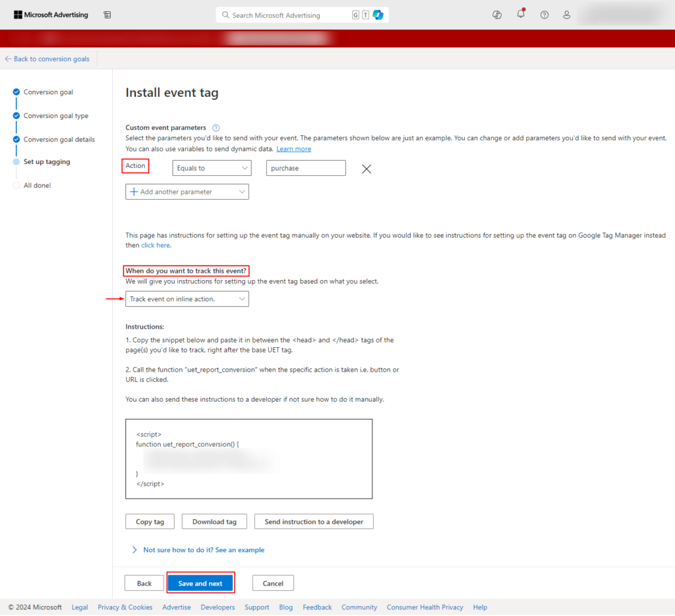Click the Copy tag button
The height and width of the screenshot is (616, 675).
pos(150,521)
